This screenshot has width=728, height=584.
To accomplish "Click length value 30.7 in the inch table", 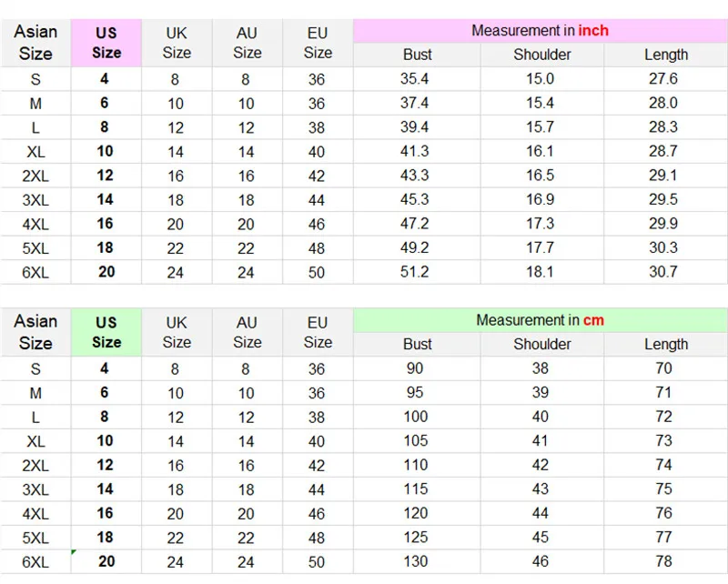I will 663,272.
